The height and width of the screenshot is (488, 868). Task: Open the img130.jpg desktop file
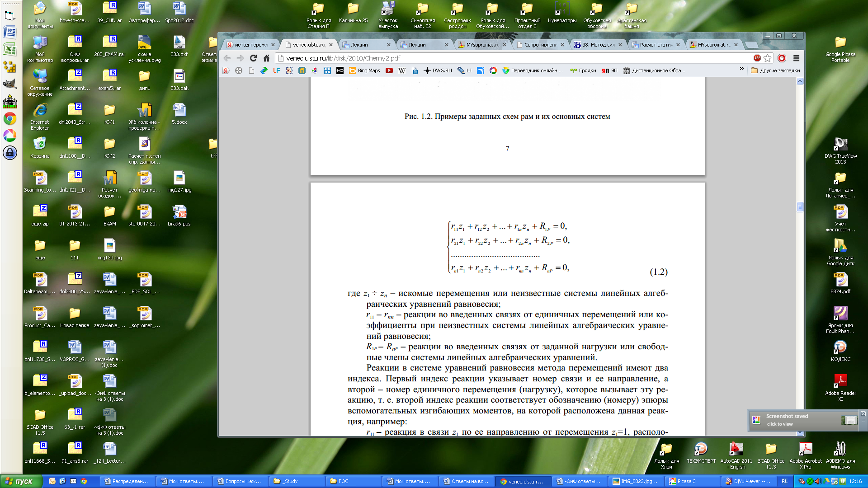pos(110,249)
